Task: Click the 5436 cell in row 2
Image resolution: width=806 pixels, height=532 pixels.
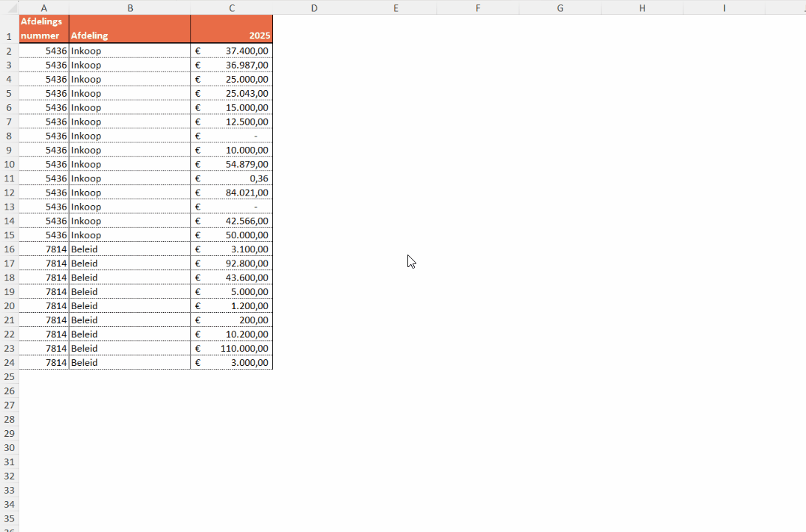Action: 44,50
